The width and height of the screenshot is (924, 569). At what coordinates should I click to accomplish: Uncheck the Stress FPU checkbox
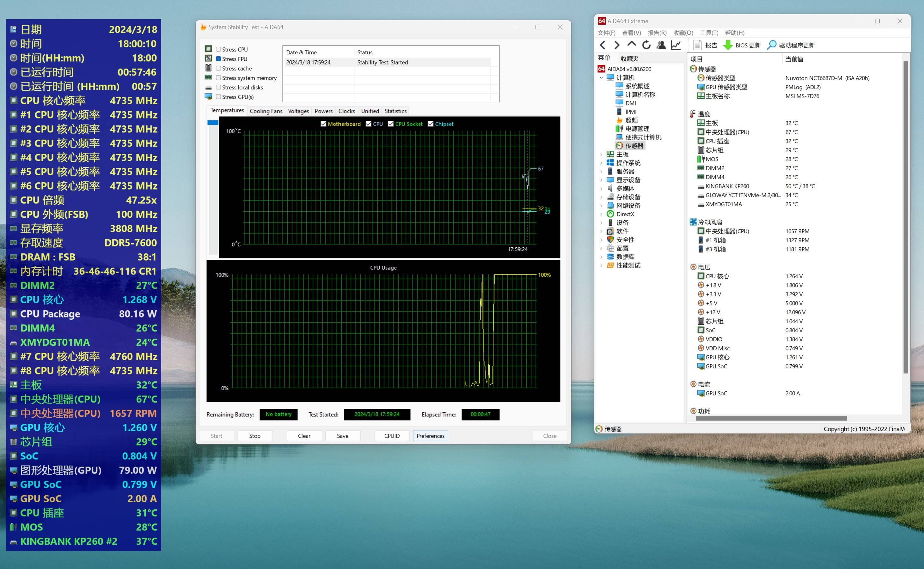click(218, 59)
